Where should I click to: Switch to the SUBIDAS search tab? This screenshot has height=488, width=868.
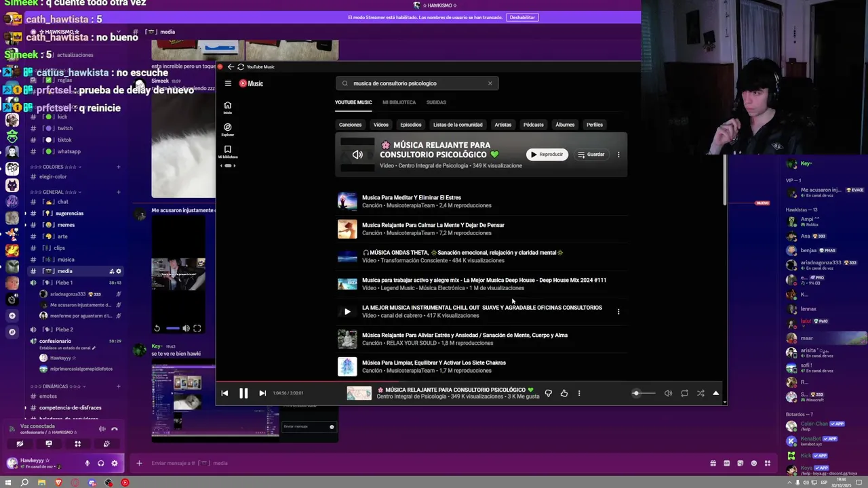click(436, 102)
